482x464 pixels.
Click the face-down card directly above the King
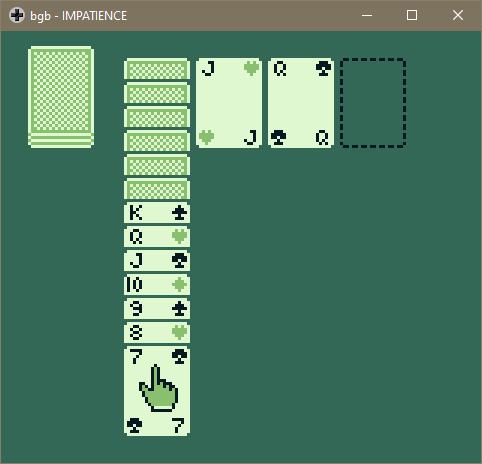tap(157, 189)
